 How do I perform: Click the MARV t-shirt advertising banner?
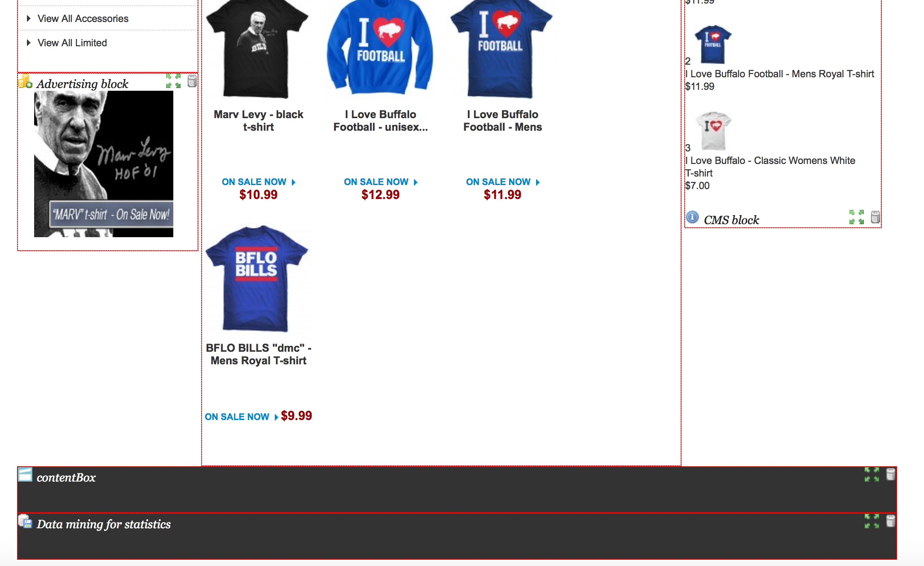pyautogui.click(x=104, y=164)
